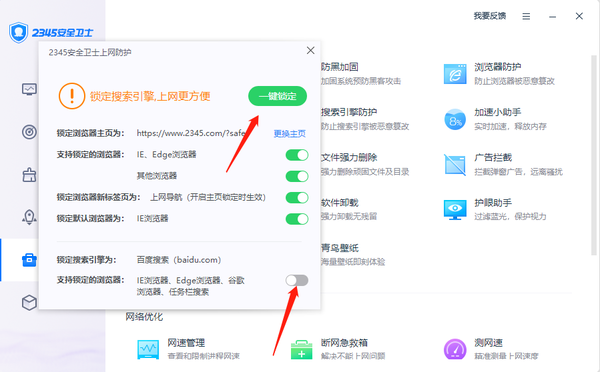Click 护眼助手 label text
Viewport: 600px width, 372px height.
click(x=493, y=203)
